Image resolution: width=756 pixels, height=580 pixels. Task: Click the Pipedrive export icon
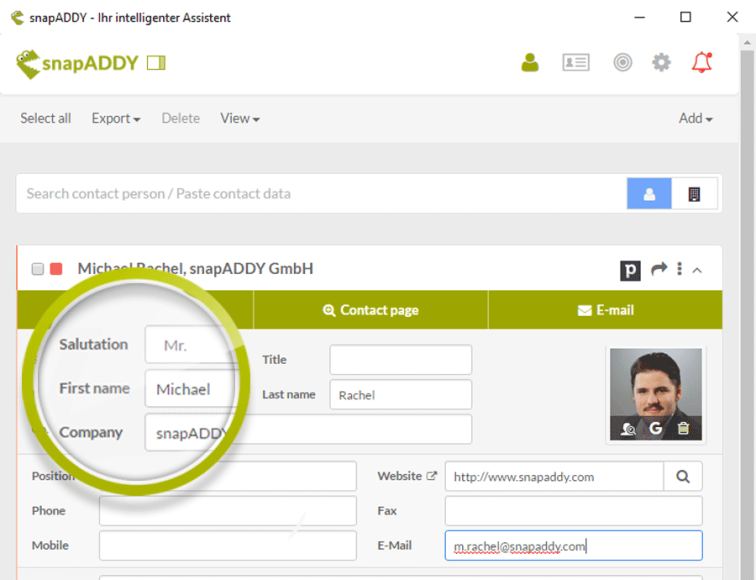pyautogui.click(x=631, y=269)
